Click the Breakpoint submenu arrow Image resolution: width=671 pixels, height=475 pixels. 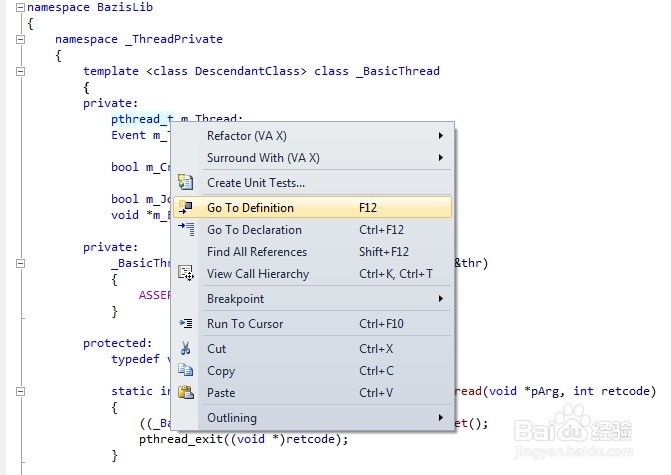pyautogui.click(x=441, y=299)
